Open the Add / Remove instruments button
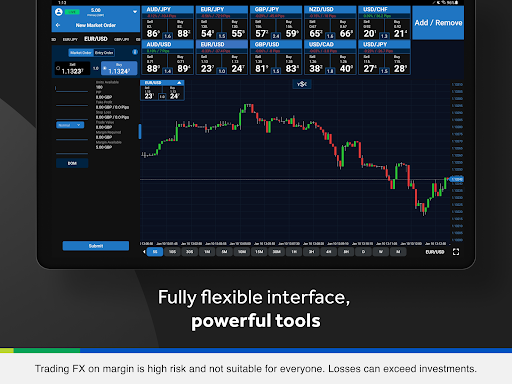The width and height of the screenshot is (512, 384). [x=438, y=23]
